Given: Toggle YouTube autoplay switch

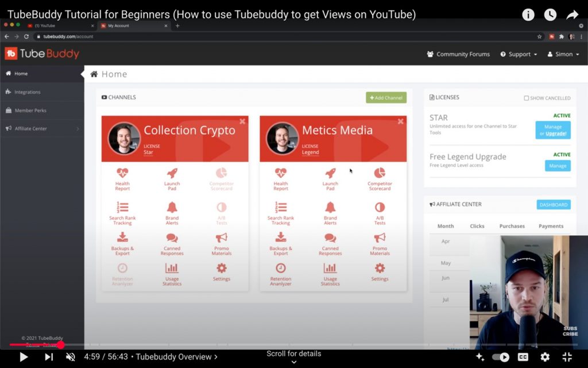Looking at the screenshot, I should pos(500,357).
